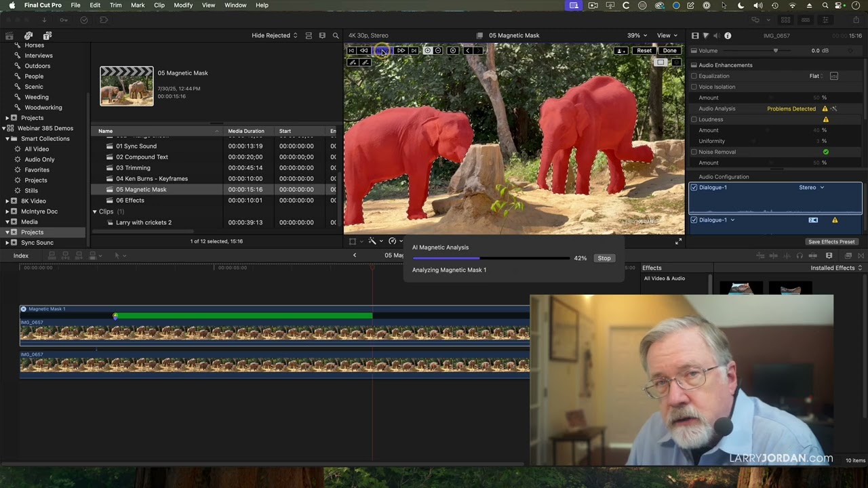
Task: Show the Audio inspector speaker icon
Action: tap(716, 35)
